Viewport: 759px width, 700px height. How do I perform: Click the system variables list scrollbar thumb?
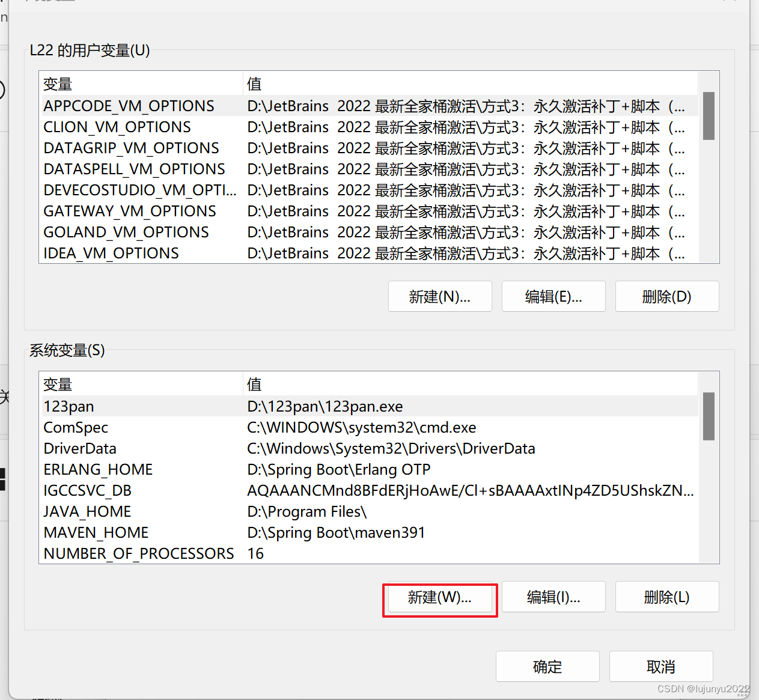[709, 416]
